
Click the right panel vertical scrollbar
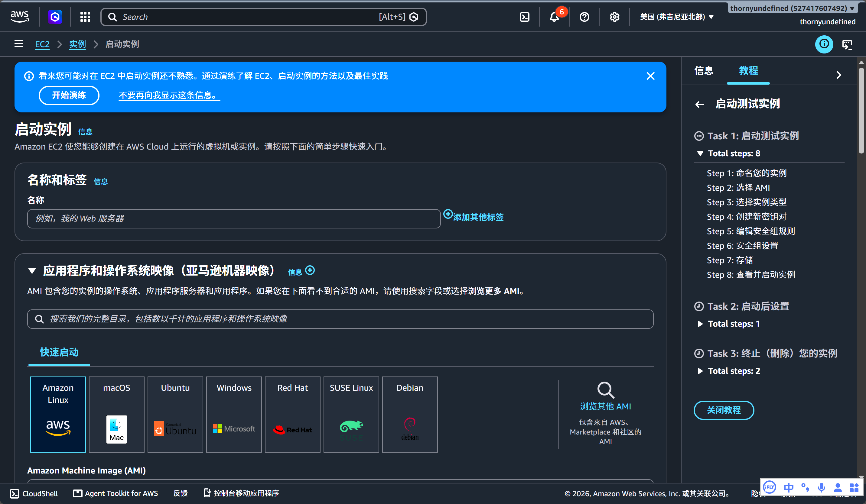(x=861, y=110)
